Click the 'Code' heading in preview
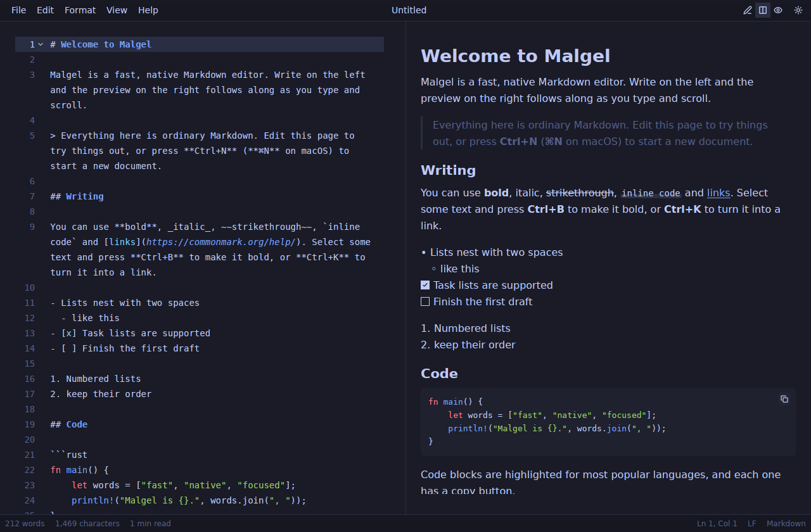The image size is (811, 532). coord(439,374)
